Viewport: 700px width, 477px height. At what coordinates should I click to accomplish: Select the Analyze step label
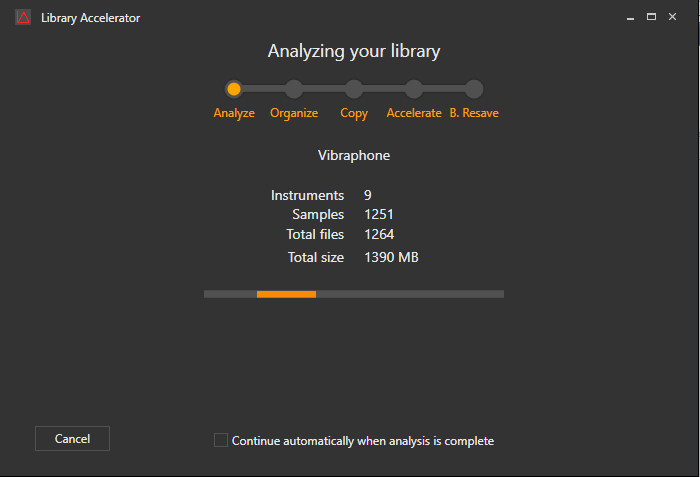[x=234, y=113]
